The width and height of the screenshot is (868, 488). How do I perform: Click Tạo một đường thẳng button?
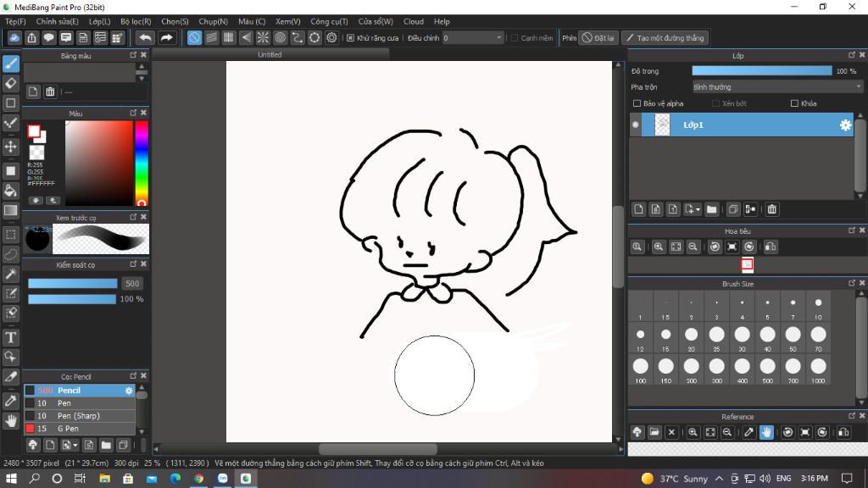[665, 37]
